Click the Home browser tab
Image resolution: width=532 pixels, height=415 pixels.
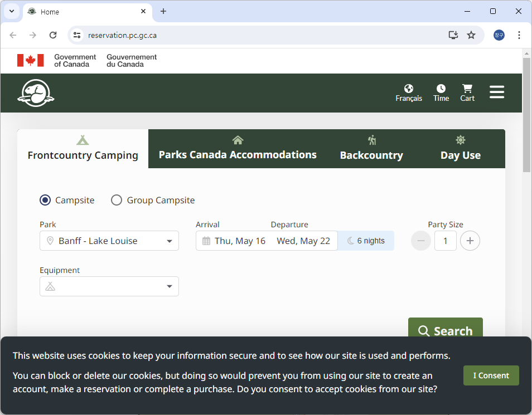pyautogui.click(x=88, y=12)
